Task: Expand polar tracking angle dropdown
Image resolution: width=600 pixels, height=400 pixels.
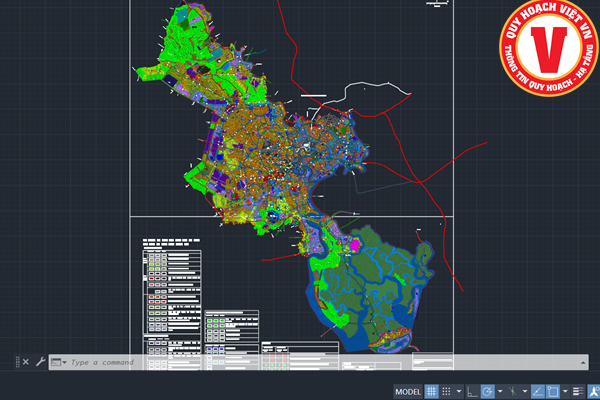Action: (498, 391)
